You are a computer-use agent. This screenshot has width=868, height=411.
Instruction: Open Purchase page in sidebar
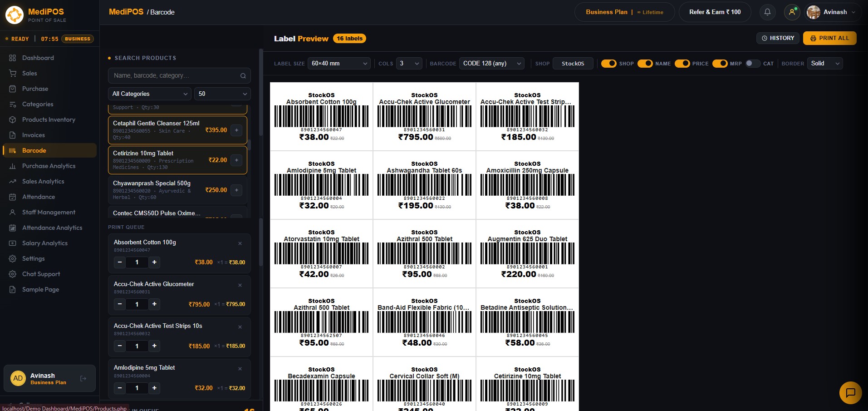tap(50, 89)
